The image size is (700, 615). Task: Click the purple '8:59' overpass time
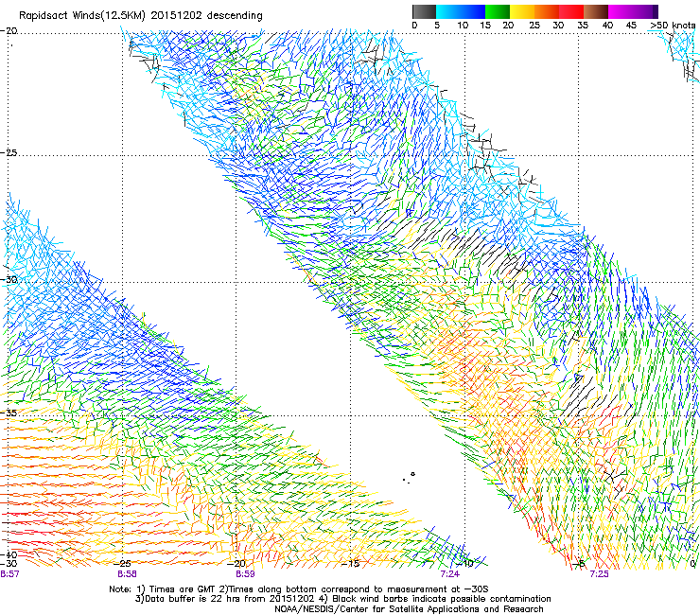(245, 574)
